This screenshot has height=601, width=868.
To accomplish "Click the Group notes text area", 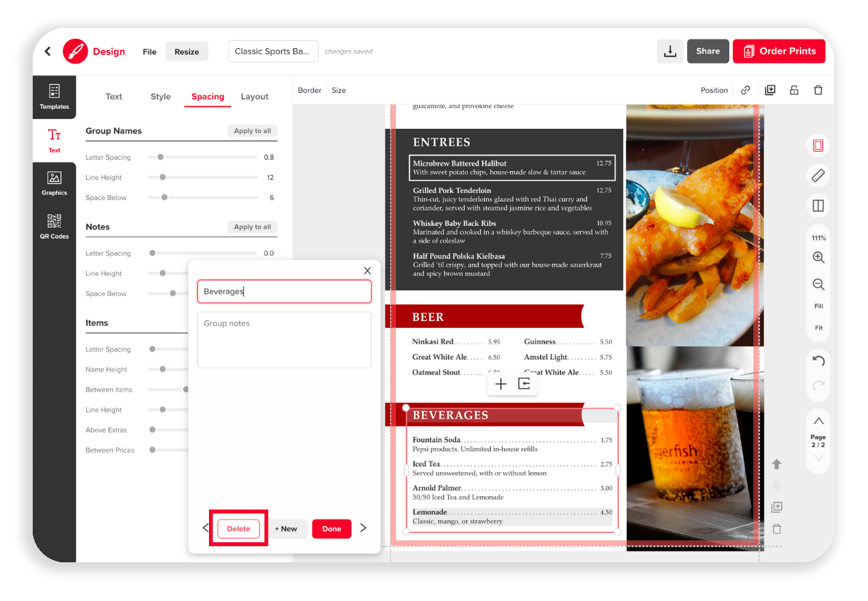I will click(284, 339).
